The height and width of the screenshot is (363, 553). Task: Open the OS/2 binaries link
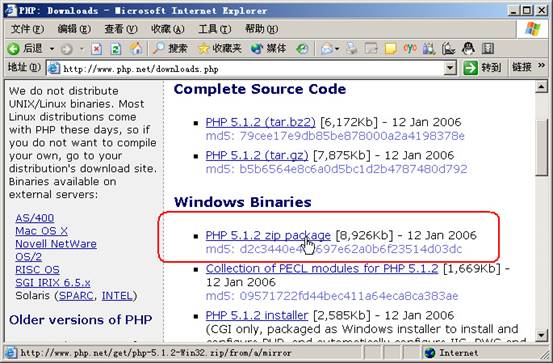coord(29,257)
